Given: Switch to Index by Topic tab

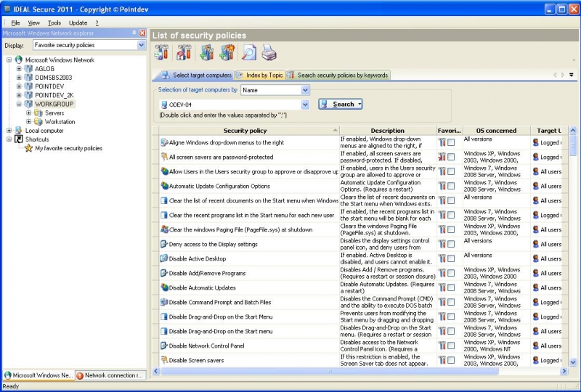Looking at the screenshot, I should pos(261,75).
